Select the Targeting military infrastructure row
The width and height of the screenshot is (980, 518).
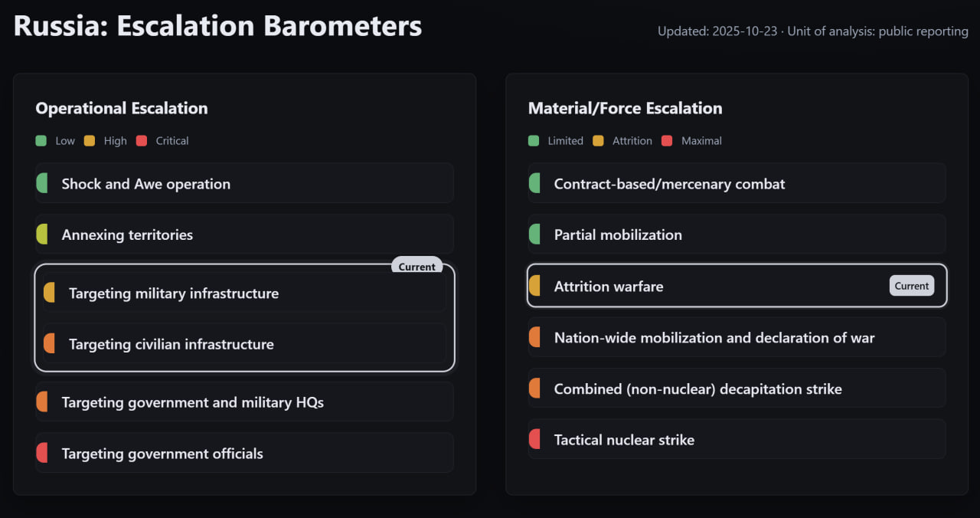pos(245,293)
